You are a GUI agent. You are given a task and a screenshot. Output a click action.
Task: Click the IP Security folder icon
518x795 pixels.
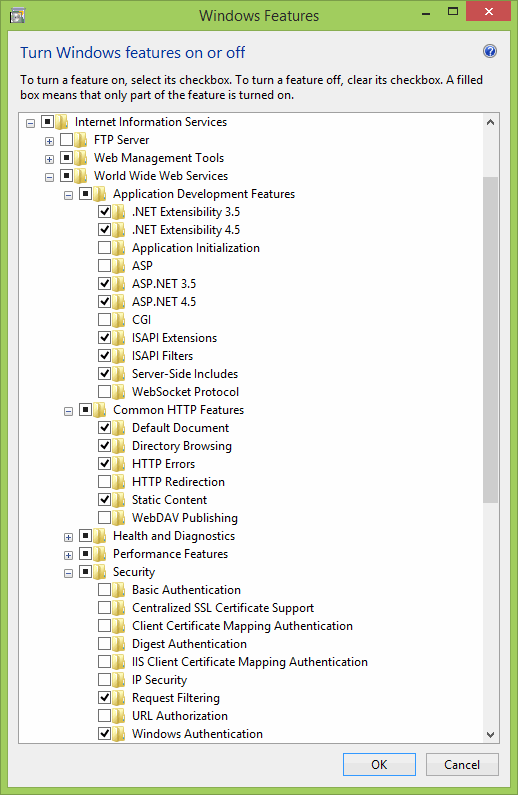pyautogui.click(x=119, y=679)
